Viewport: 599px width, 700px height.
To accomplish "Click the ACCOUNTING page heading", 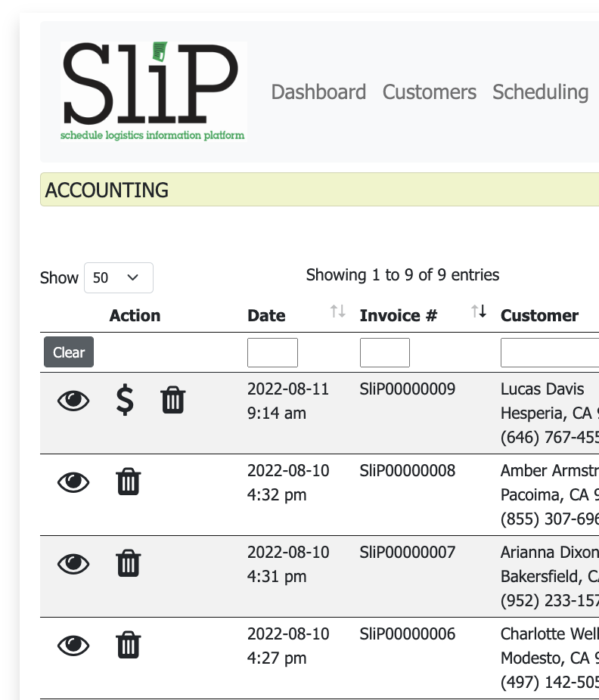I will pyautogui.click(x=107, y=190).
